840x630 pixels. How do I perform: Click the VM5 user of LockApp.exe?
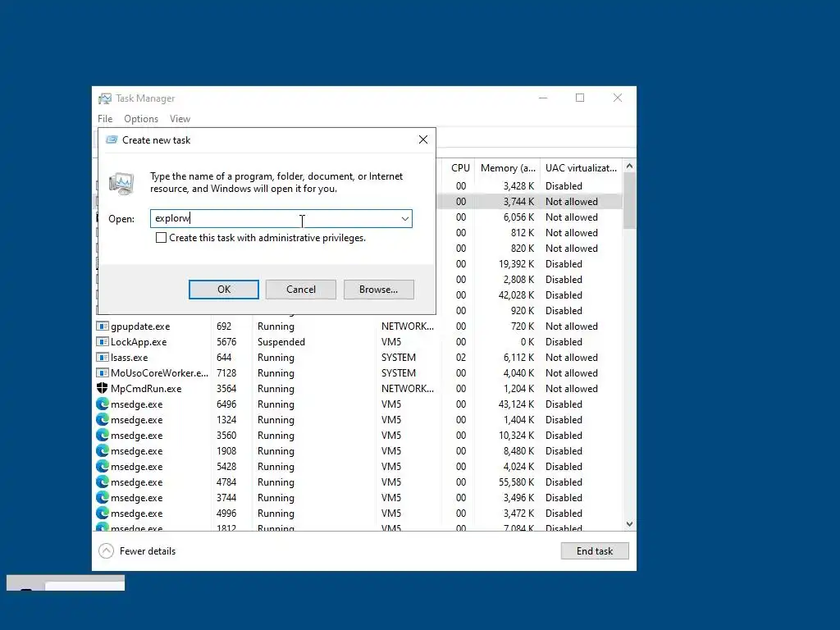pos(391,342)
